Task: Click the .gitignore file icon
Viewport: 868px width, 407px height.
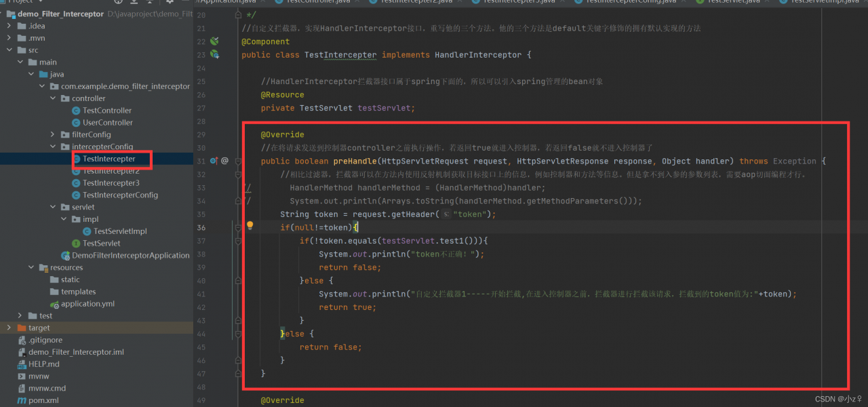Action: point(22,340)
